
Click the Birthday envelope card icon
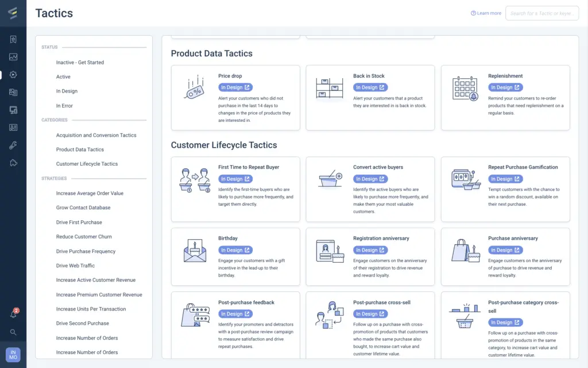pyautogui.click(x=195, y=251)
